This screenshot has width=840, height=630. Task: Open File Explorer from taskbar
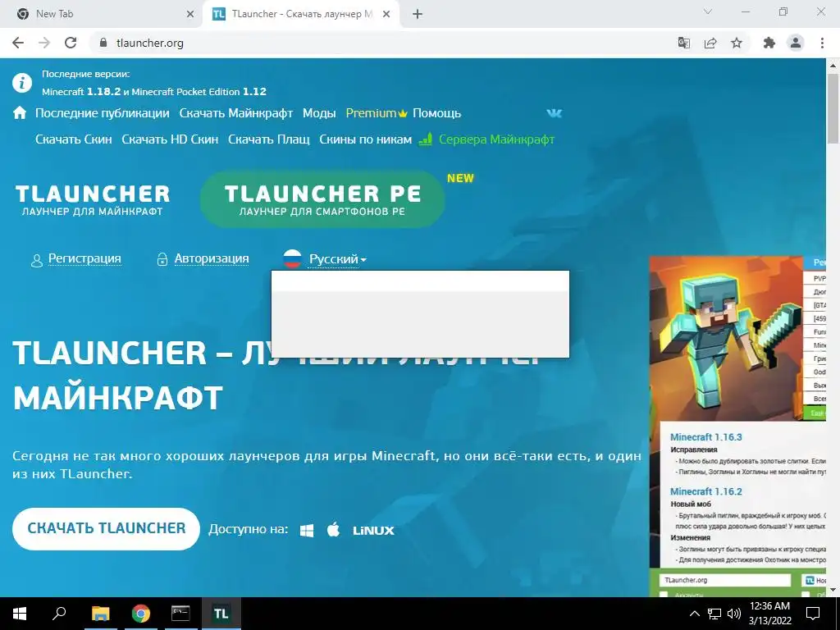click(x=100, y=614)
